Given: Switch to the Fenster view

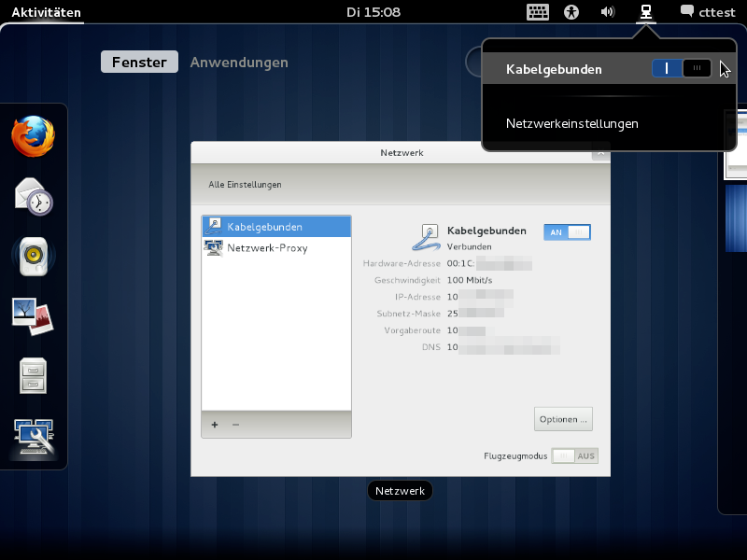Looking at the screenshot, I should click(x=139, y=62).
